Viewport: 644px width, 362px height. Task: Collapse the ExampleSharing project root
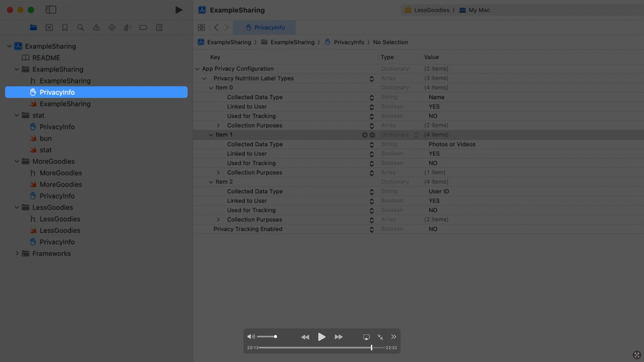pos(10,46)
